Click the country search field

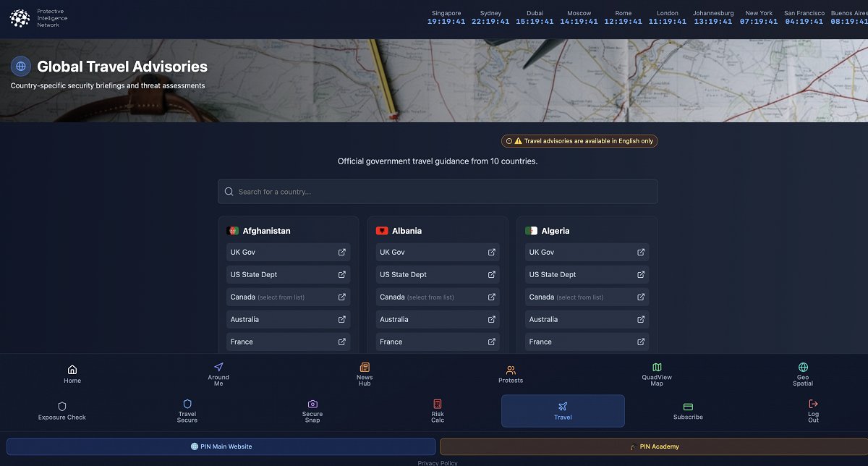click(x=438, y=192)
